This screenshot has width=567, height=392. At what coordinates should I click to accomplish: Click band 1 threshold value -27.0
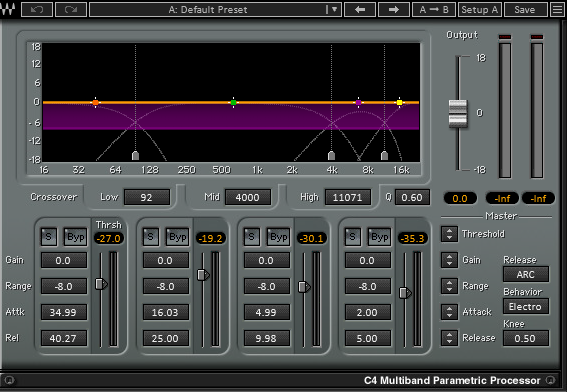[x=109, y=238]
